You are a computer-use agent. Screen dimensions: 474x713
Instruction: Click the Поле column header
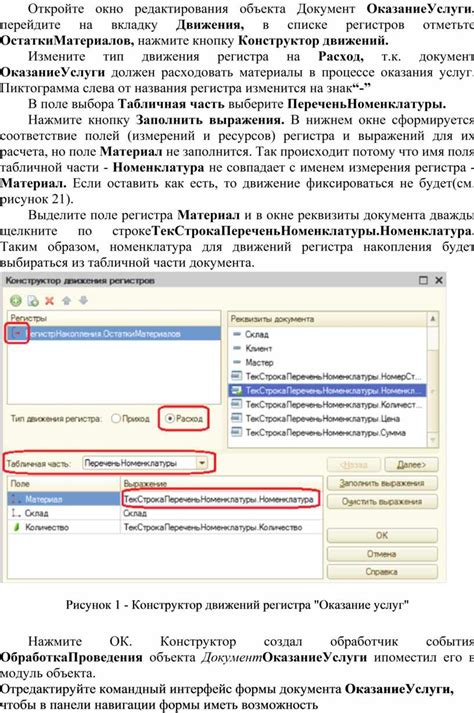64,484
